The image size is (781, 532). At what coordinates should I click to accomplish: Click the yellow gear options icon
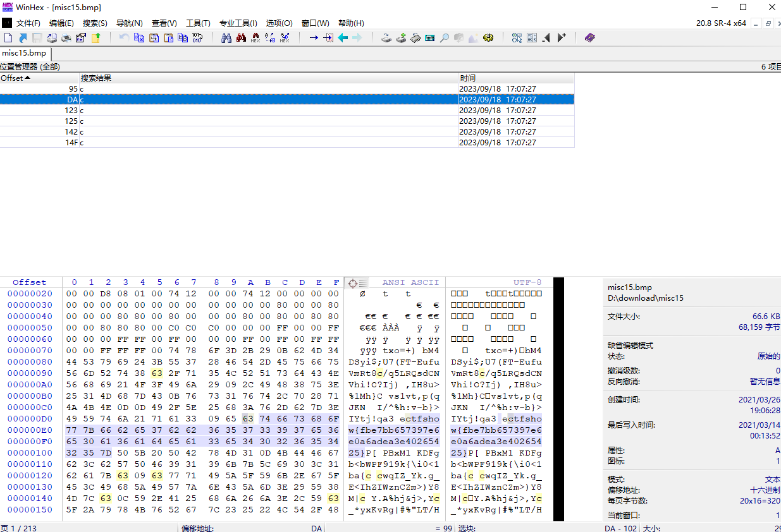pyautogui.click(x=488, y=38)
